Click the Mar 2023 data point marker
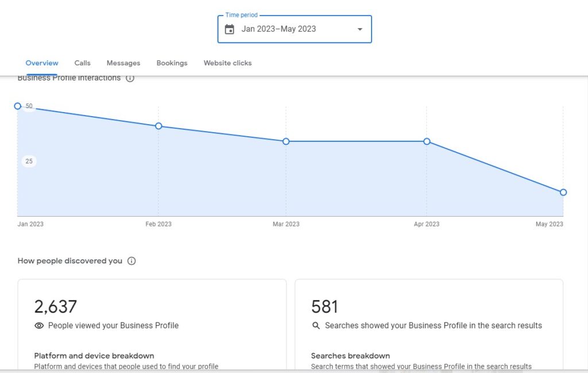Image resolution: width=588 pixels, height=373 pixels. click(286, 141)
